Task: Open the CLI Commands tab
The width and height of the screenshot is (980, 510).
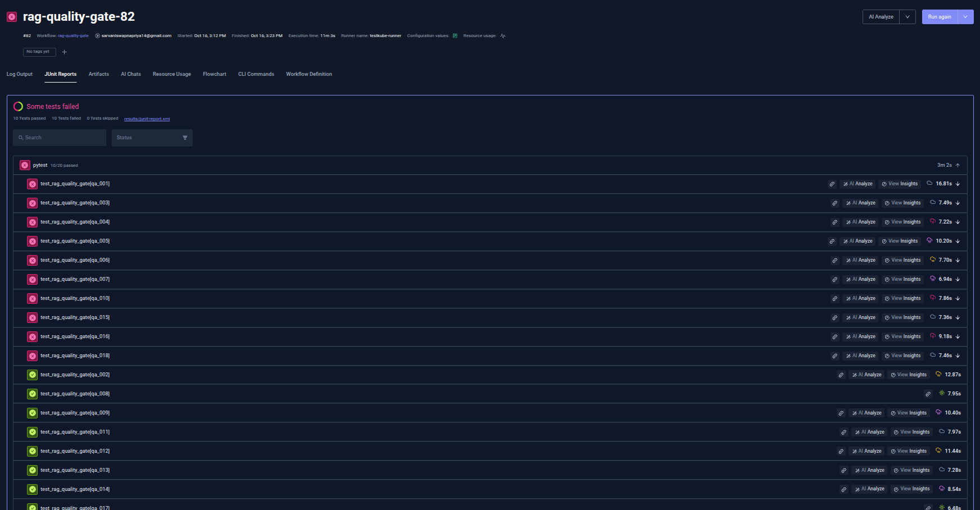Action: coord(256,74)
